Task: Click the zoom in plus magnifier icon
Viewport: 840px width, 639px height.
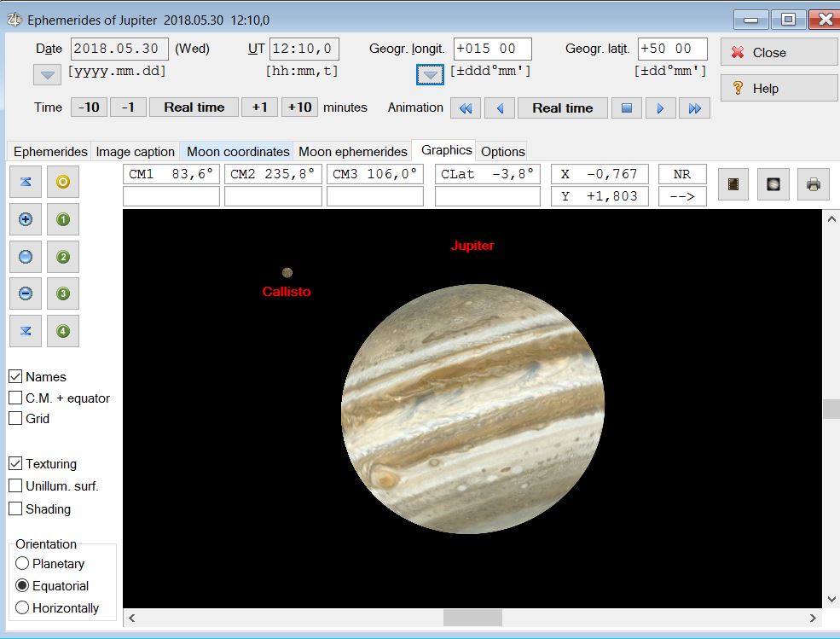Action: [26, 220]
